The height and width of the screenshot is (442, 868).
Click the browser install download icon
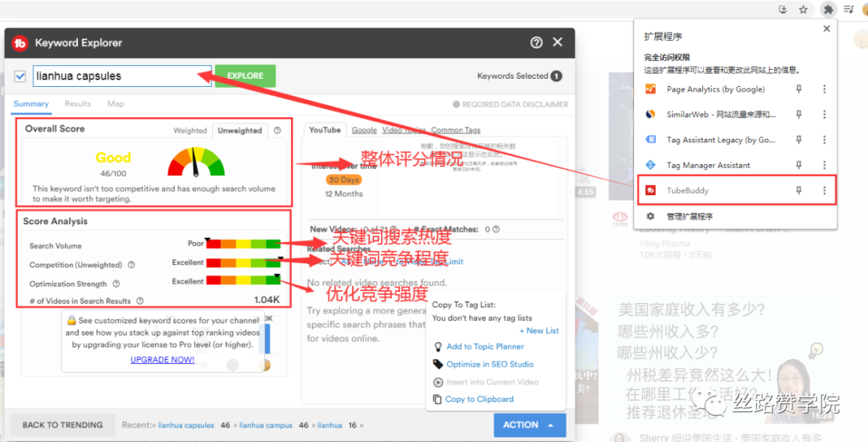pyautogui.click(x=782, y=10)
